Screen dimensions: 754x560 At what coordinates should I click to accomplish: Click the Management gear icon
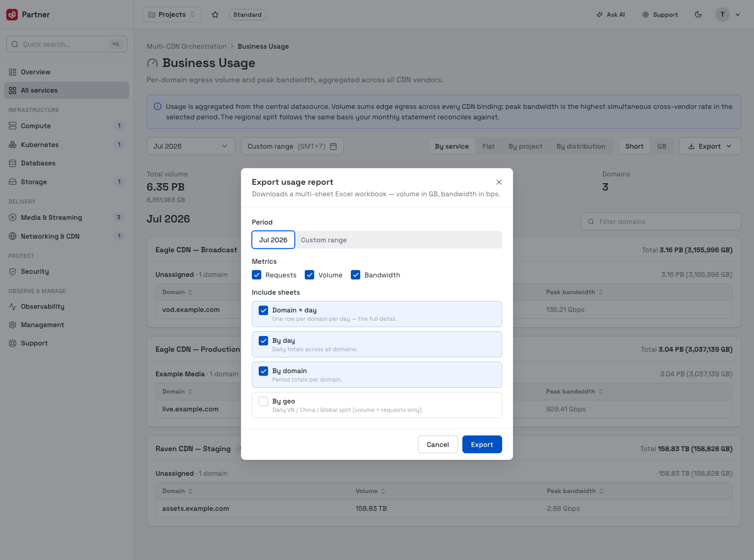click(x=13, y=325)
